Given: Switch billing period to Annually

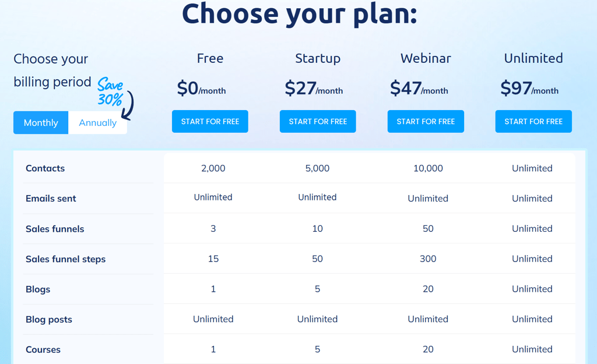Looking at the screenshot, I should (97, 122).
